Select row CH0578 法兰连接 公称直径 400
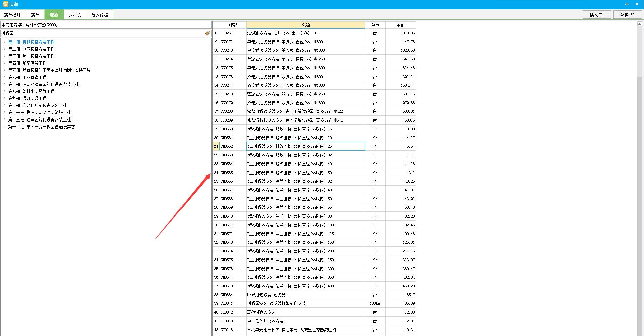The height and width of the screenshot is (336, 644). (314, 286)
